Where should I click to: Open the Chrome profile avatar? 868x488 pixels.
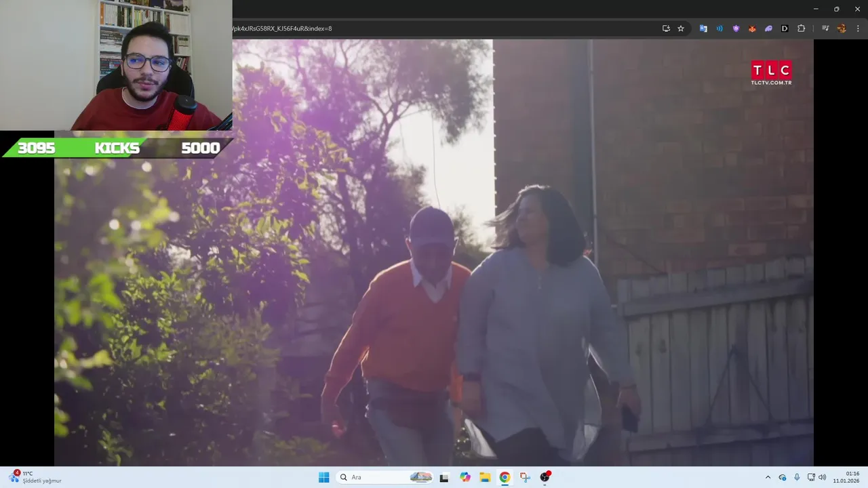tap(842, 28)
